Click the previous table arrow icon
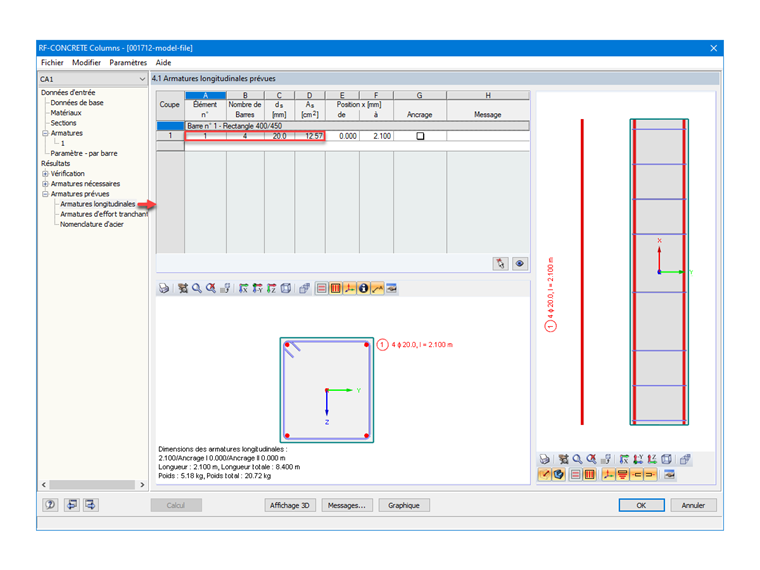The height and width of the screenshot is (570, 760). click(x=72, y=505)
